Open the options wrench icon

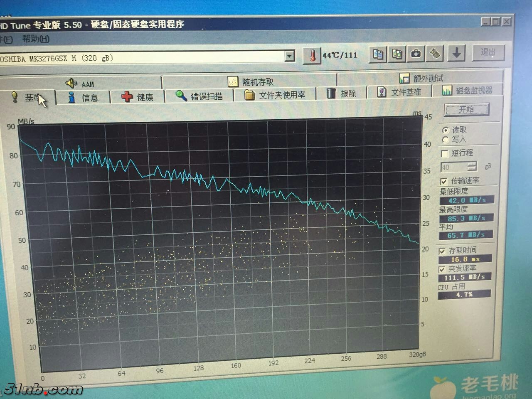click(x=435, y=53)
